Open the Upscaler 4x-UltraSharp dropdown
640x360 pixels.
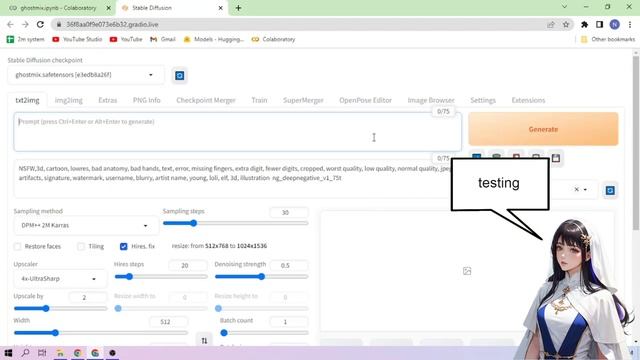pyautogui.click(x=60, y=279)
